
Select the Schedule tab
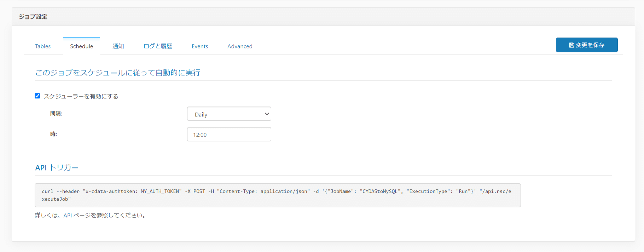(x=81, y=46)
